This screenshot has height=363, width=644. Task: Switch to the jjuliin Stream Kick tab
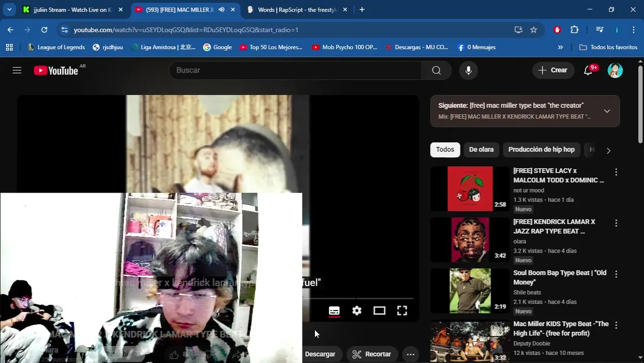(72, 10)
